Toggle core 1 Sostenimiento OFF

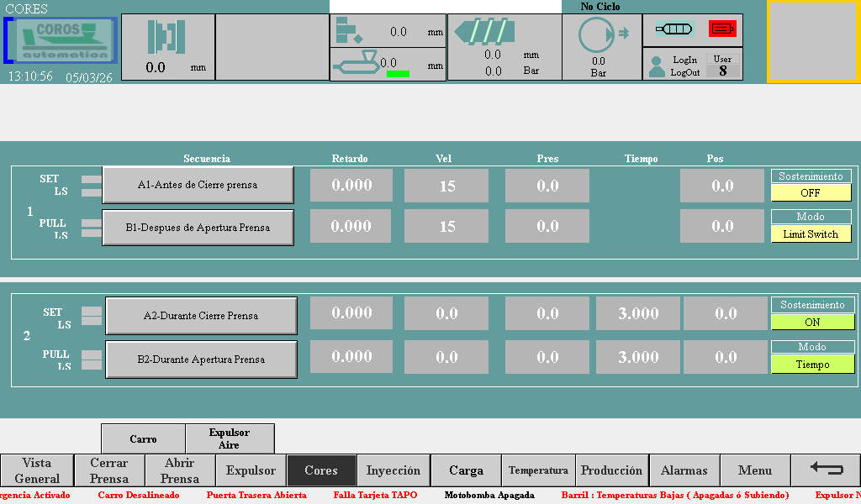coord(811,192)
